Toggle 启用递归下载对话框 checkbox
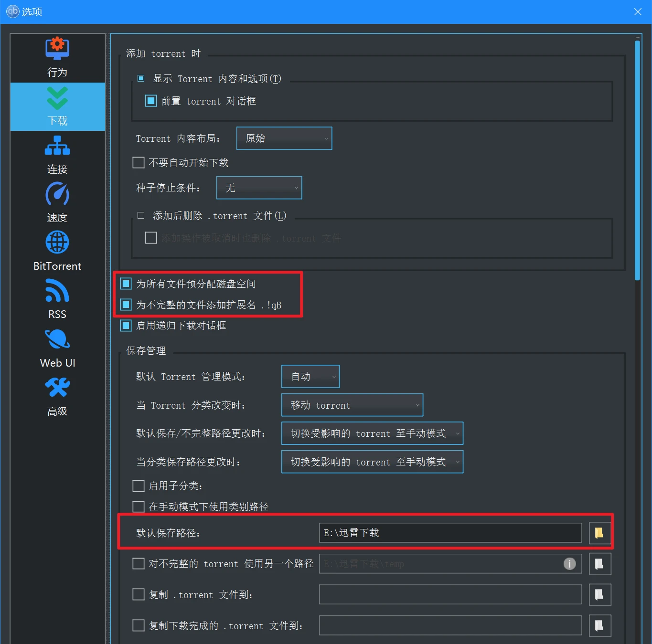 (x=126, y=325)
